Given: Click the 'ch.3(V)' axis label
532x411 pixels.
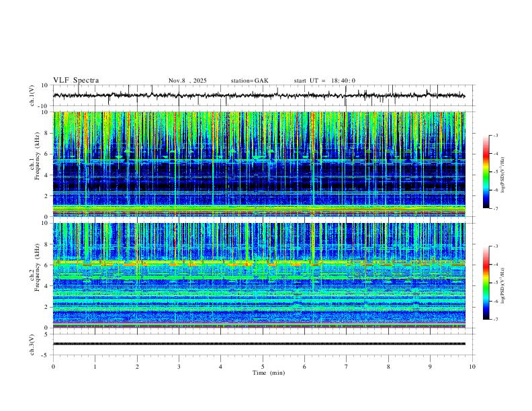Looking at the screenshot, I should point(32,345).
